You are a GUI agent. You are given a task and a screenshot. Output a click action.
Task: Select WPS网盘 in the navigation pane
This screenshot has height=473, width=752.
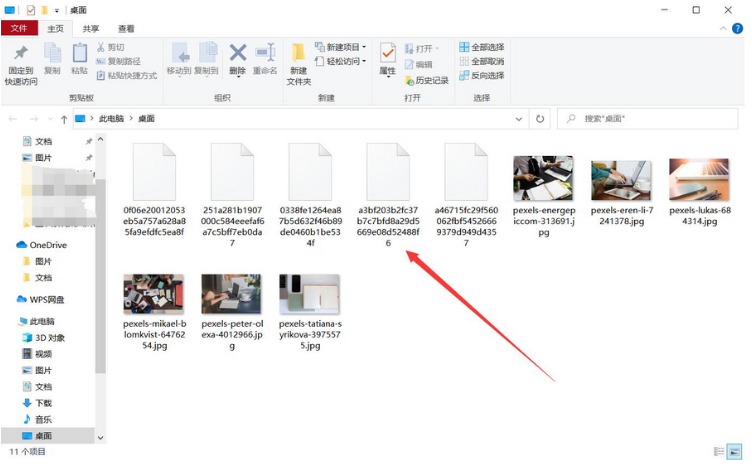coord(41,299)
